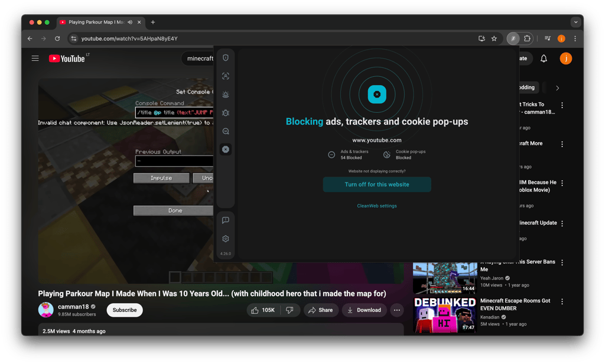Go back with the browser back arrow
Screen dimensions: 605x364
coord(30,38)
